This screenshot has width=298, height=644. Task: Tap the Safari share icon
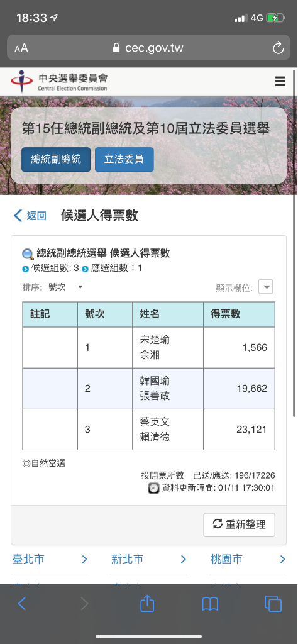coord(147,603)
